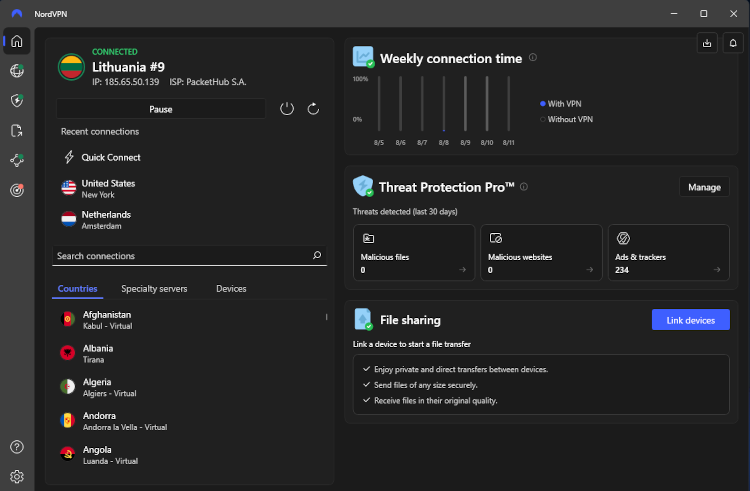Click the ISP: PacketHub S.A. text

[x=208, y=82]
